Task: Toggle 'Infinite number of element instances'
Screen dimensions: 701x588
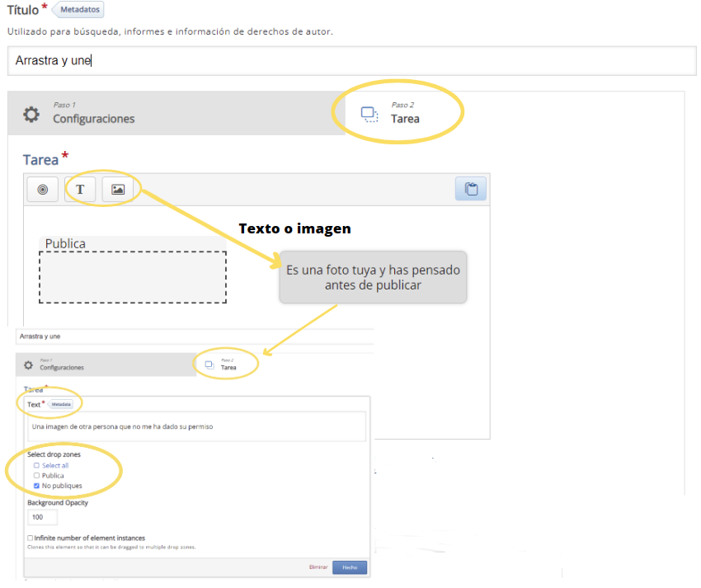Action: (x=30, y=539)
